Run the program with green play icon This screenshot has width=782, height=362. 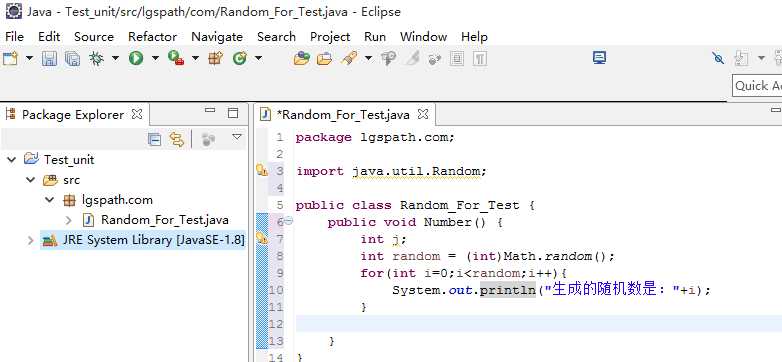[136, 58]
